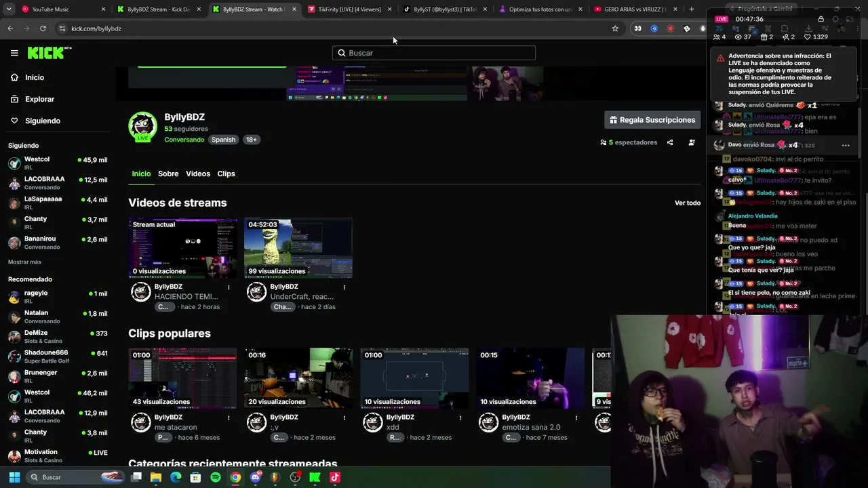Open Microsoft Store from the taskbar

(x=195, y=477)
